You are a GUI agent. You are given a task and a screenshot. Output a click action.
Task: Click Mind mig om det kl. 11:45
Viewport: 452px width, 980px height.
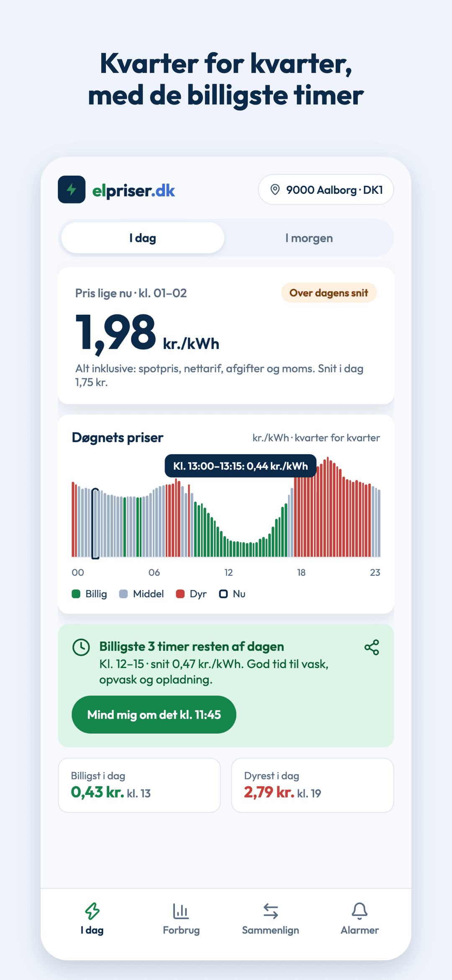click(154, 715)
